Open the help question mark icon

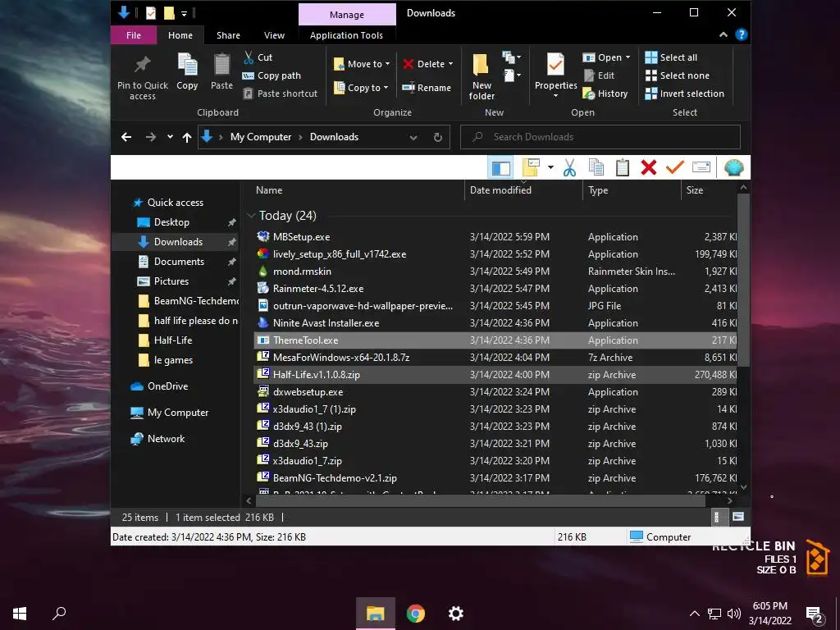click(x=742, y=34)
